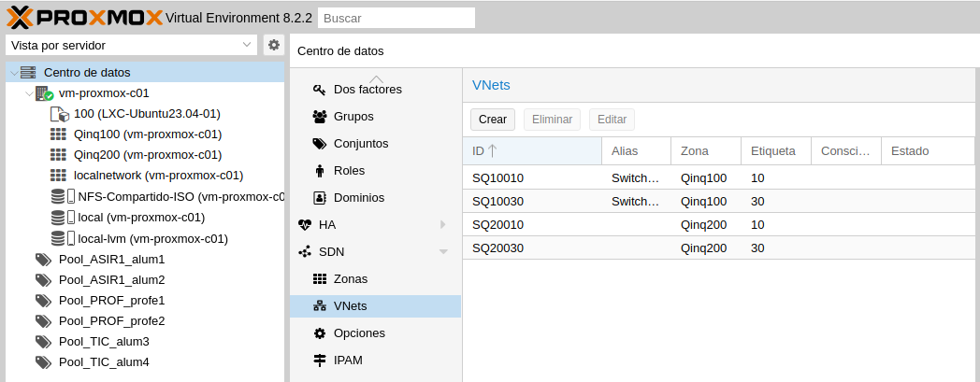
Task: Click the SDN network icon
Action: (x=305, y=252)
